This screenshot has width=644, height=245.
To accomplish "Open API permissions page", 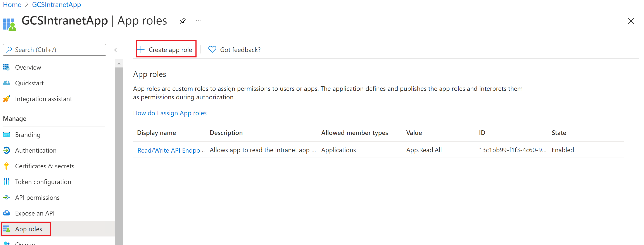I will tap(37, 197).
